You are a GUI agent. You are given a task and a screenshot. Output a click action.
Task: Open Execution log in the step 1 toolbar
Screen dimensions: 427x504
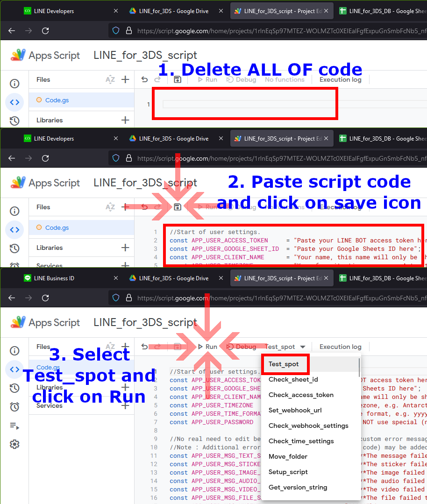point(341,80)
